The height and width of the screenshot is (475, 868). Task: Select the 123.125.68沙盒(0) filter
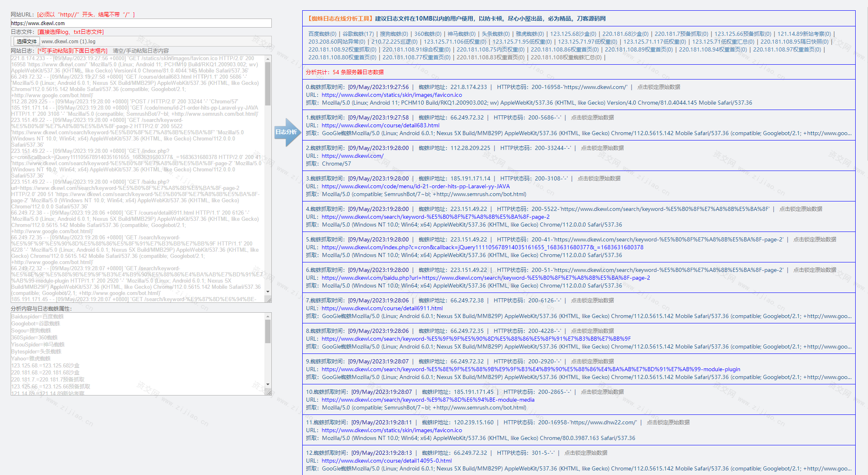point(573,34)
